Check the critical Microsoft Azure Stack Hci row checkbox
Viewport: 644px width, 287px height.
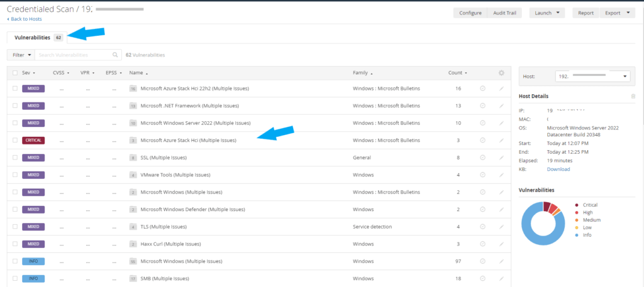(15, 140)
